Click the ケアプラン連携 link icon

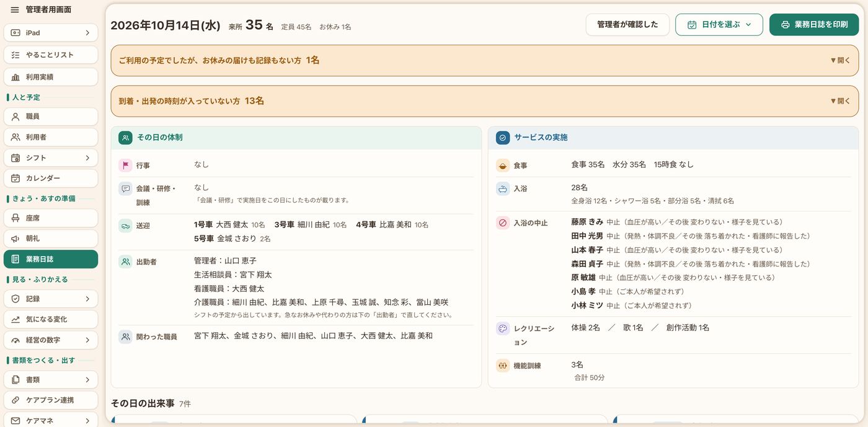tap(15, 400)
